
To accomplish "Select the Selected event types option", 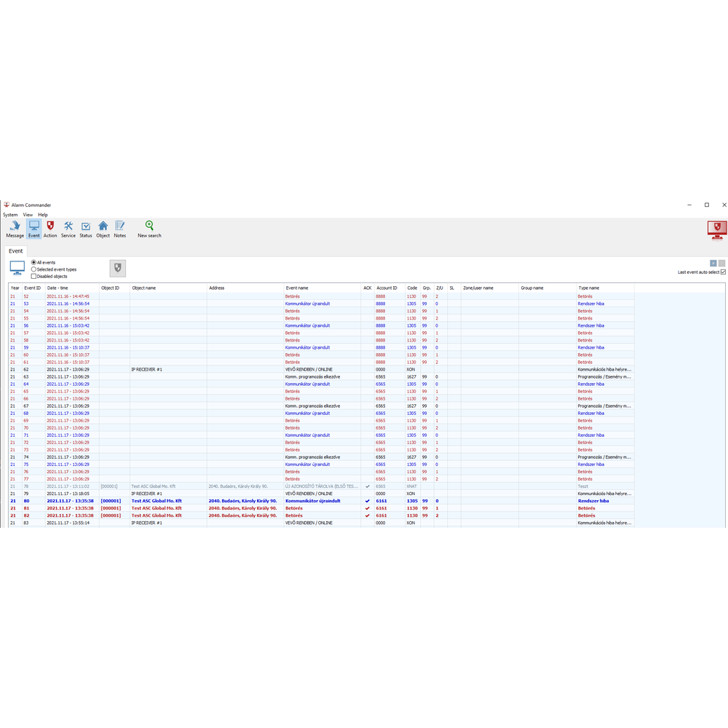I will tap(33, 269).
